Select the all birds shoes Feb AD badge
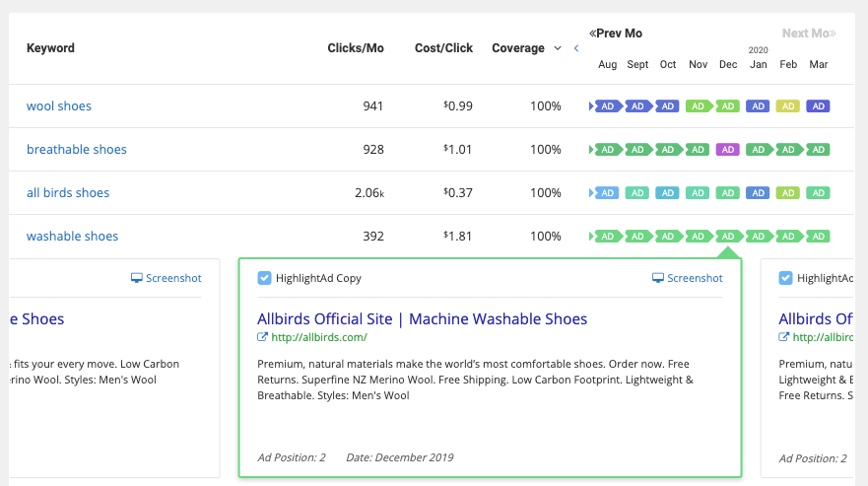Image resolution: width=868 pixels, height=486 pixels. [x=788, y=192]
